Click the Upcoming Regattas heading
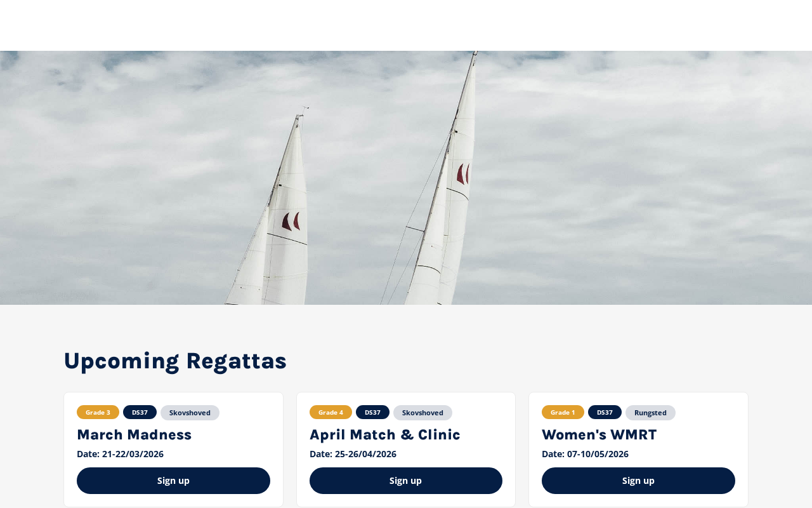 (x=175, y=361)
